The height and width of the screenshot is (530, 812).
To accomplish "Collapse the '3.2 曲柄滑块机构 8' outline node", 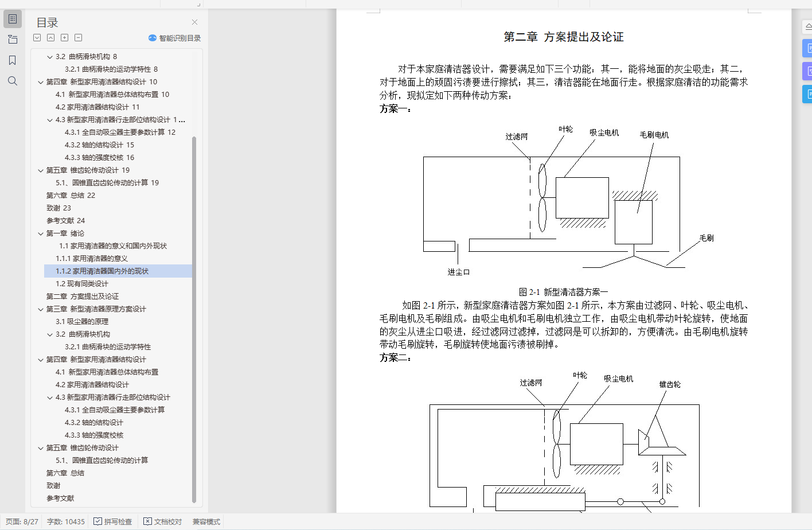I will [50, 57].
